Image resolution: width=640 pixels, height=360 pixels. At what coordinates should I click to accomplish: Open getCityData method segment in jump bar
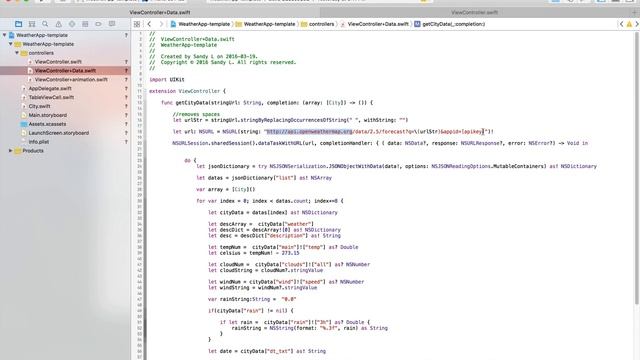pos(449,24)
